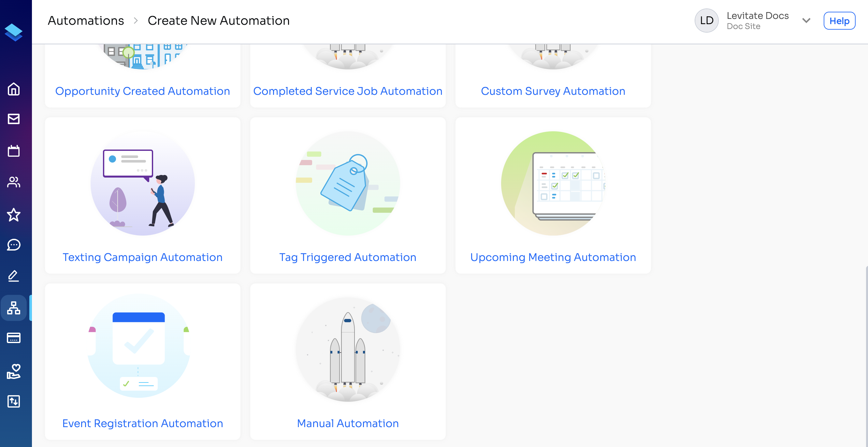Select the Automations hierarchy sidebar icon

click(13, 308)
